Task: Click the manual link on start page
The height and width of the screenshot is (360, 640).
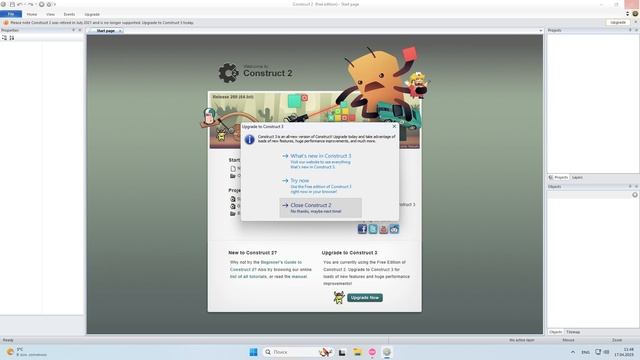Action: pos(299,277)
